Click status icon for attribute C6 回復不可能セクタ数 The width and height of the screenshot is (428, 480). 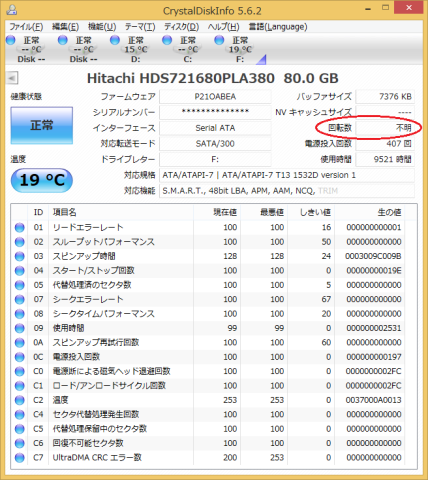20,443
